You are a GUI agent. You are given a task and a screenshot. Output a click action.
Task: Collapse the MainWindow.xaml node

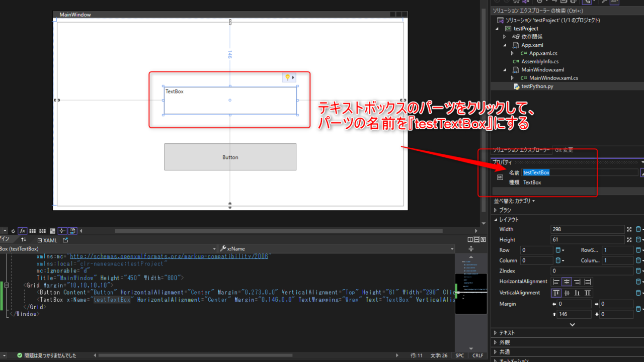tap(505, 70)
